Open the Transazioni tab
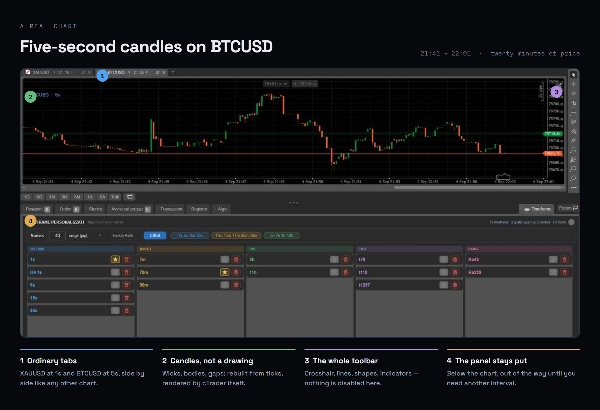The image size is (600, 410). pos(171,209)
